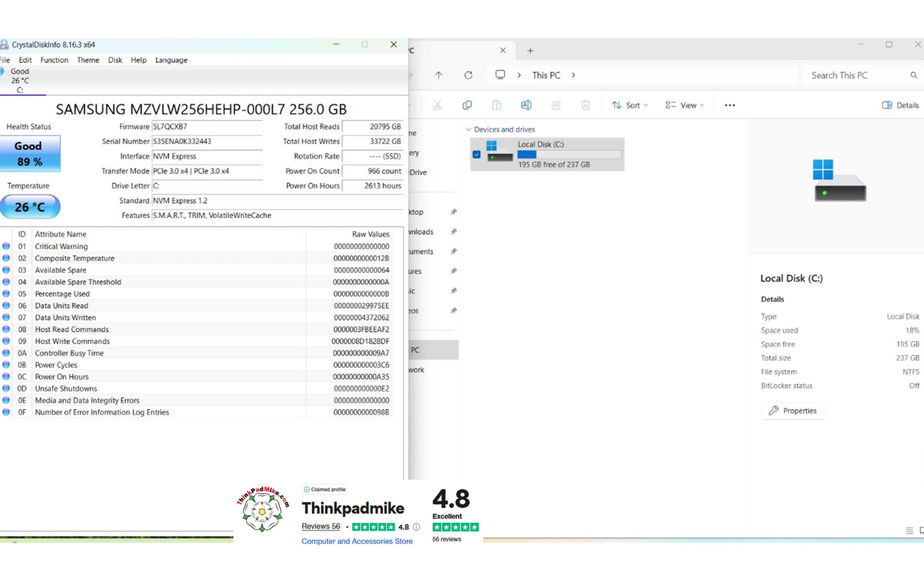Toggle the Details pane button

[x=900, y=106]
